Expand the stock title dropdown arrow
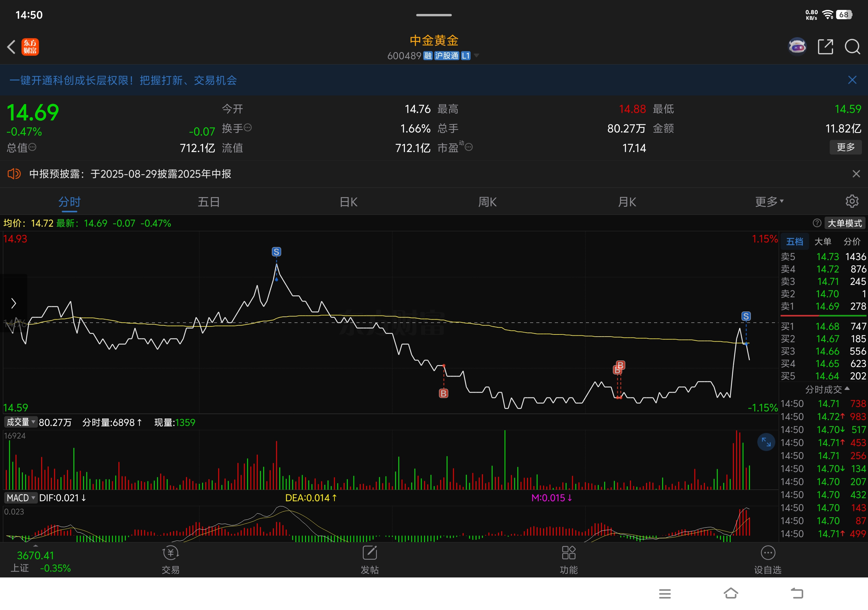Screen dimensions: 868x610 477,55
